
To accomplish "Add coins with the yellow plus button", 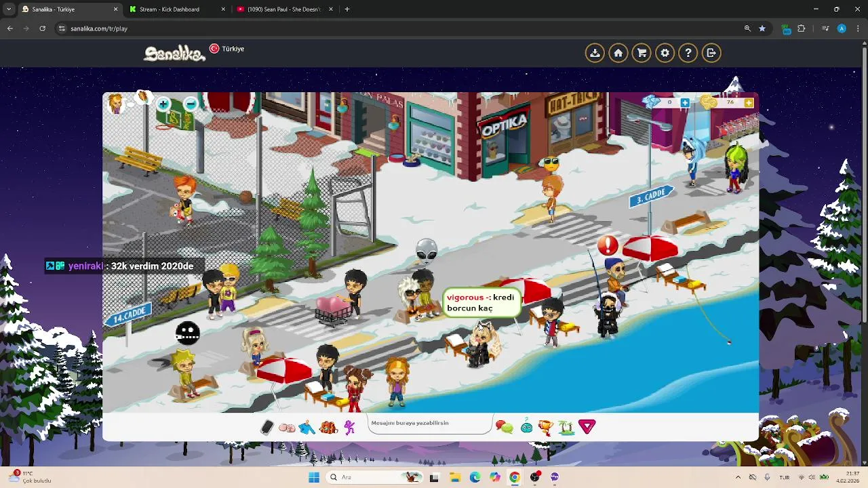I will click(x=749, y=103).
